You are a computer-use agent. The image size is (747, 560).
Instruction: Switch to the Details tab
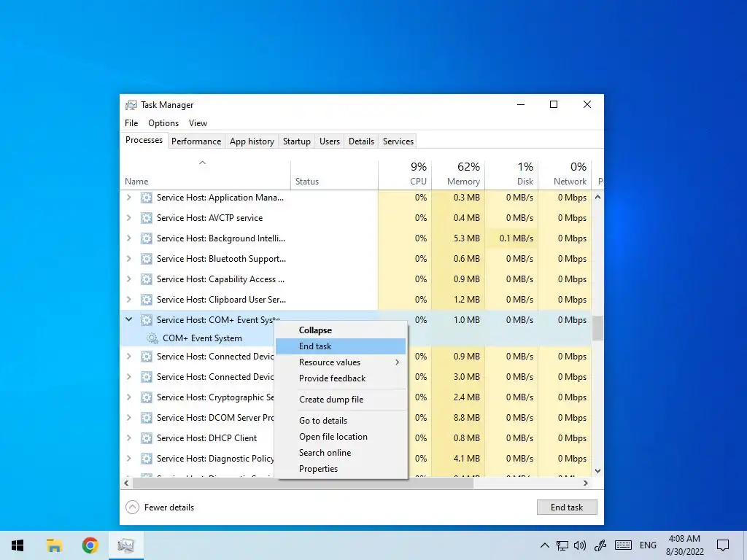coord(361,141)
